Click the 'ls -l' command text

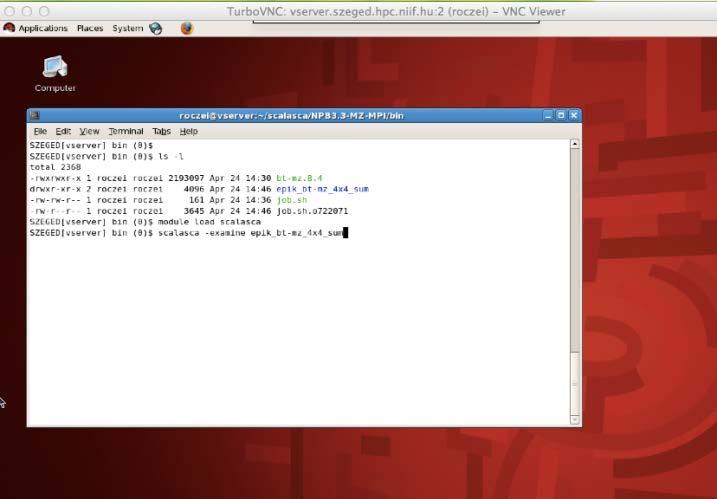click(x=171, y=156)
